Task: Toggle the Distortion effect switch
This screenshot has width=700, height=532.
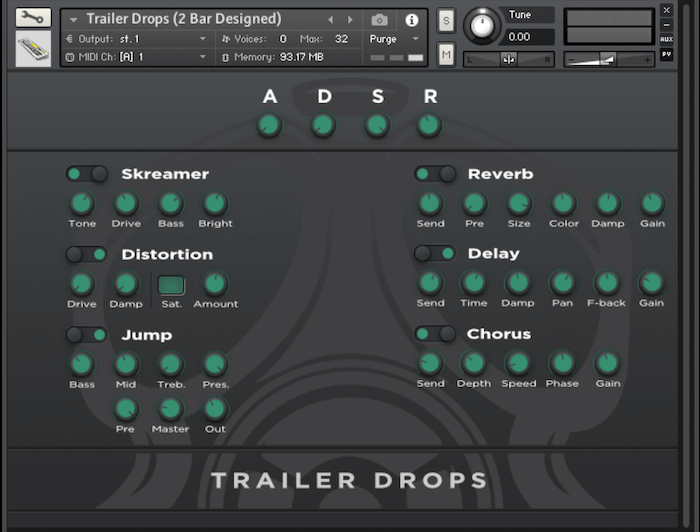Action: (87, 254)
